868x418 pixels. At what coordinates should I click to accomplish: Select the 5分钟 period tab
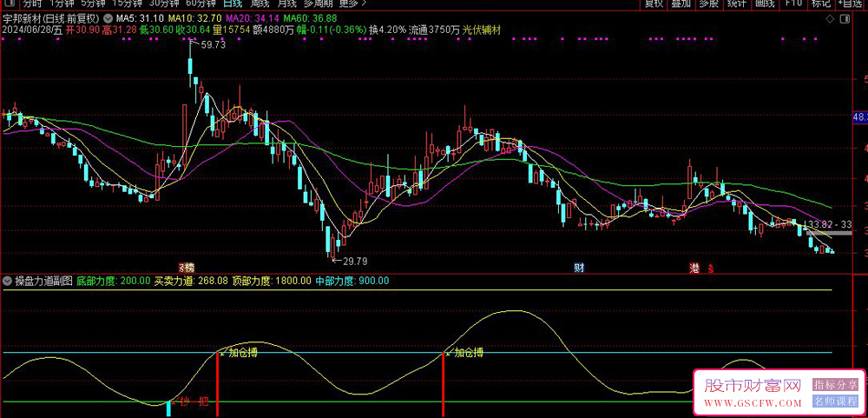pos(94,3)
